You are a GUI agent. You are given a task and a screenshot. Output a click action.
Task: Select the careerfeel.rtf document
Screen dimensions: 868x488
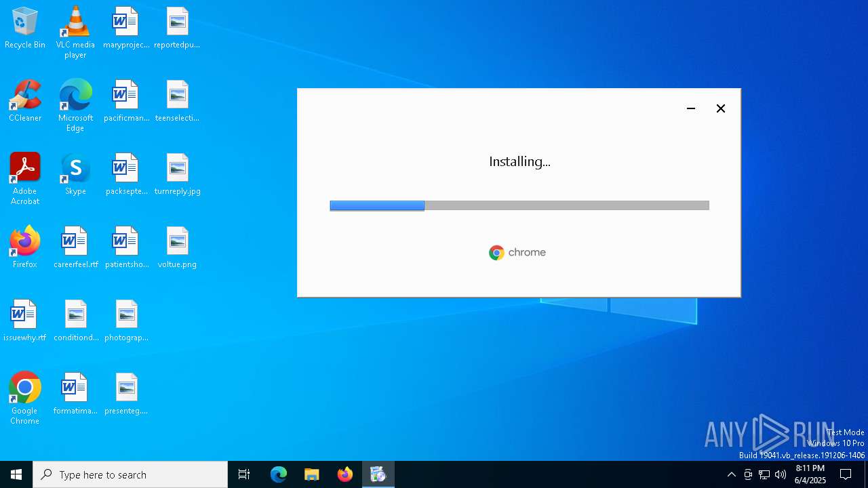75,248
